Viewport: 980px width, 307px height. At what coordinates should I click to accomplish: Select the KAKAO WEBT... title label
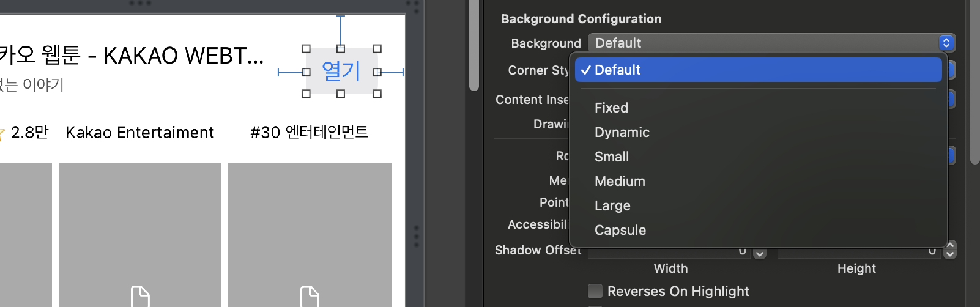tap(131, 55)
